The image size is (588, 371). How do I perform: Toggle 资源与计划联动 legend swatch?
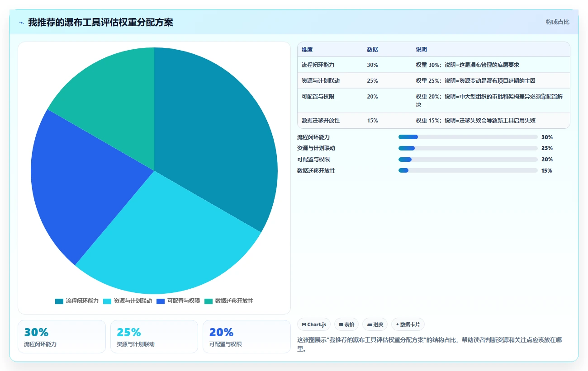pos(107,301)
